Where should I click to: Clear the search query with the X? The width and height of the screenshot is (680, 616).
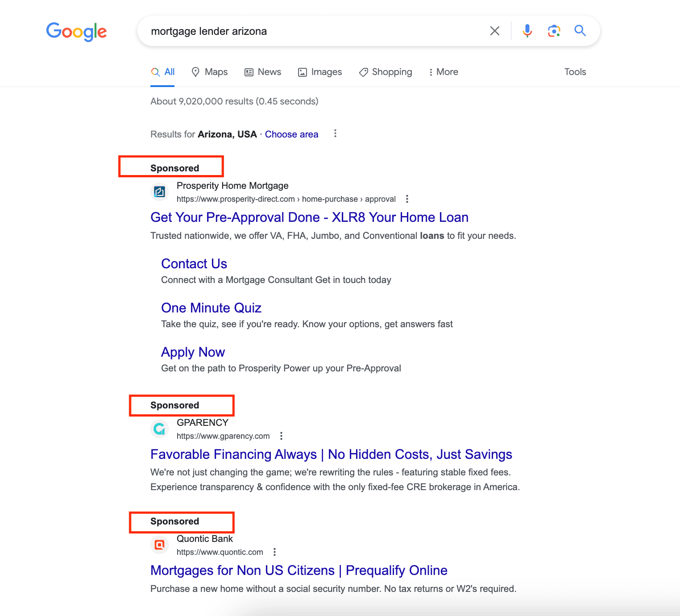[x=494, y=31]
